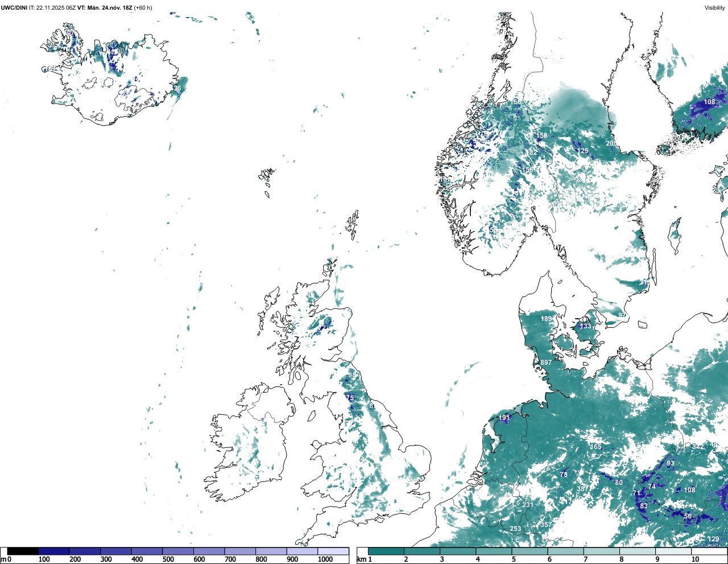728x564 pixels.
Task: Click the '93' map value label
Action: 671,463
